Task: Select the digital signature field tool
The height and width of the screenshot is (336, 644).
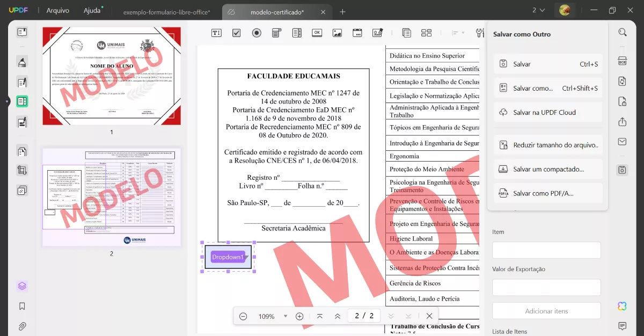Action: click(378, 33)
